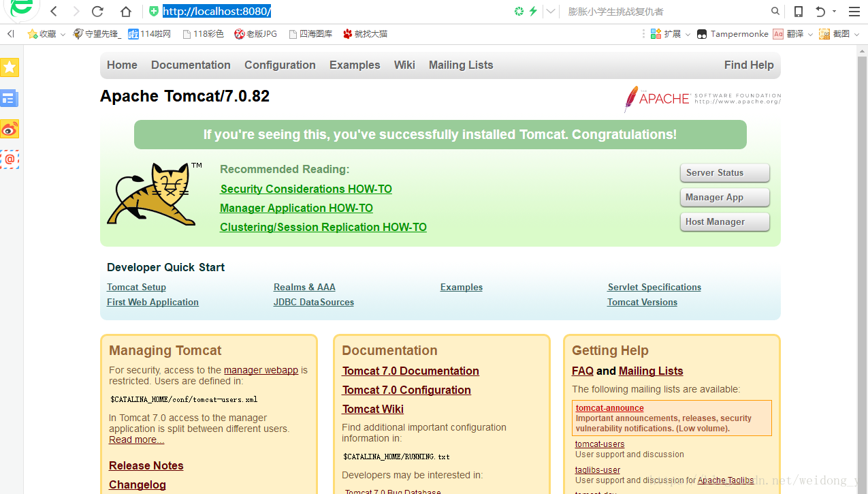868x494 pixels.
Task: Open the Documentation menu item
Action: 191,65
